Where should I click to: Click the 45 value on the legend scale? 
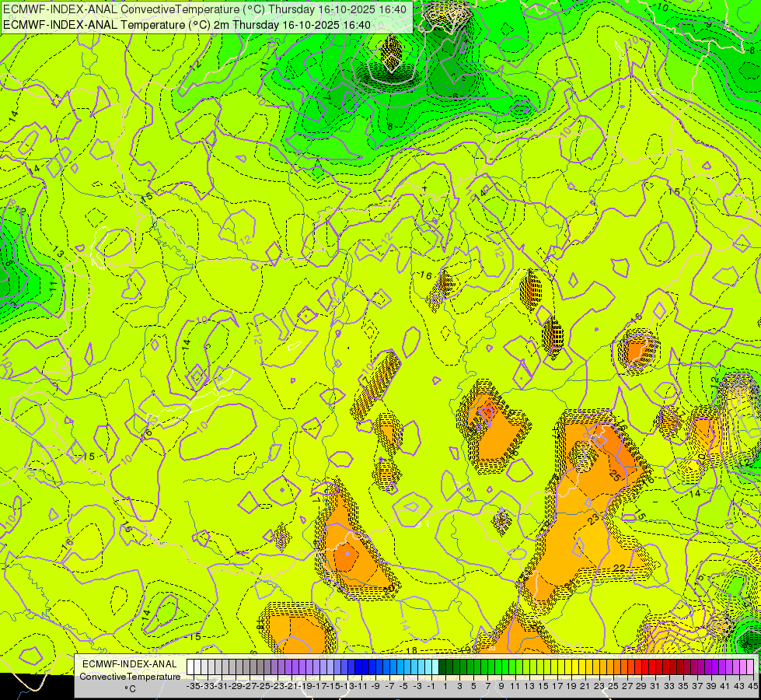(x=753, y=686)
